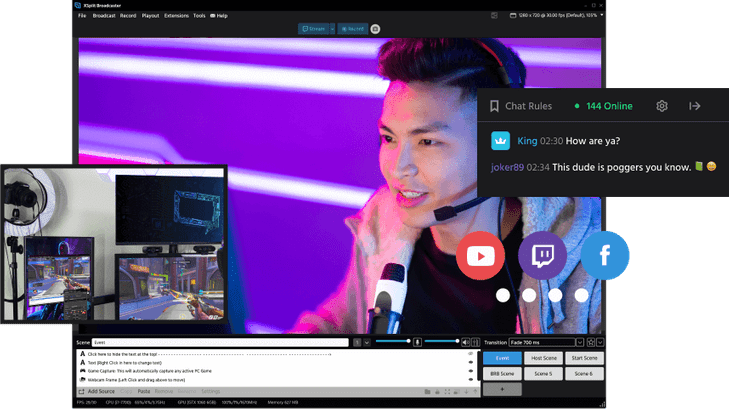Image resolution: width=729 pixels, height=409 pixels.
Task: Click the folder icon in source toolbar
Action: 427,392
